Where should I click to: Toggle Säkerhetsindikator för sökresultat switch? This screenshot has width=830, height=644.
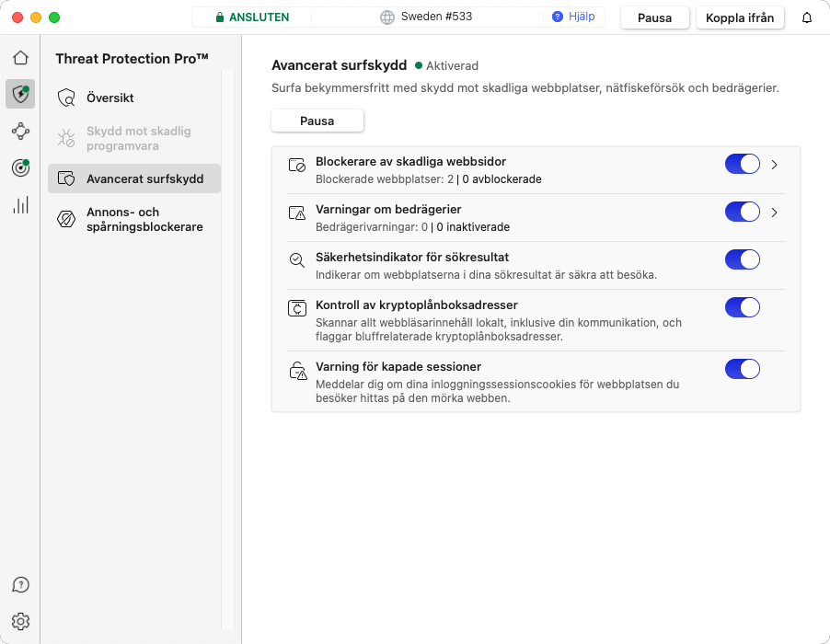point(742,259)
